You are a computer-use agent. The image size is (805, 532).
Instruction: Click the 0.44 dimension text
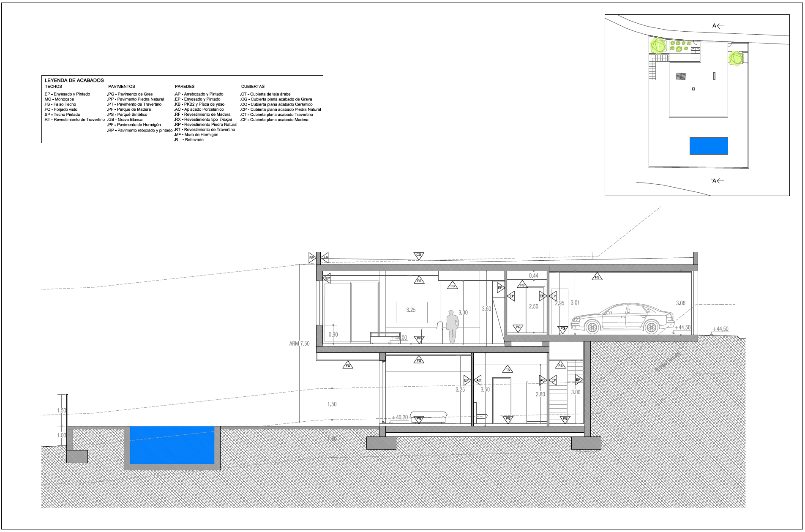point(534,276)
